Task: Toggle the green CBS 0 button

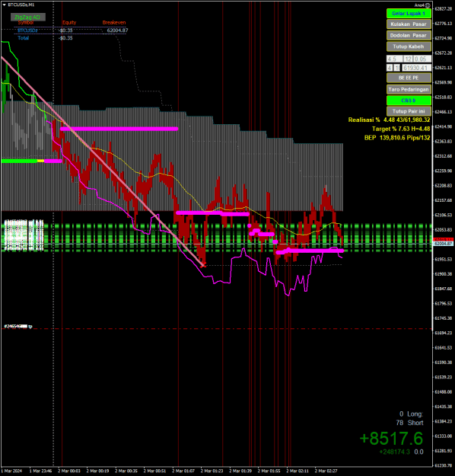Action: click(409, 101)
